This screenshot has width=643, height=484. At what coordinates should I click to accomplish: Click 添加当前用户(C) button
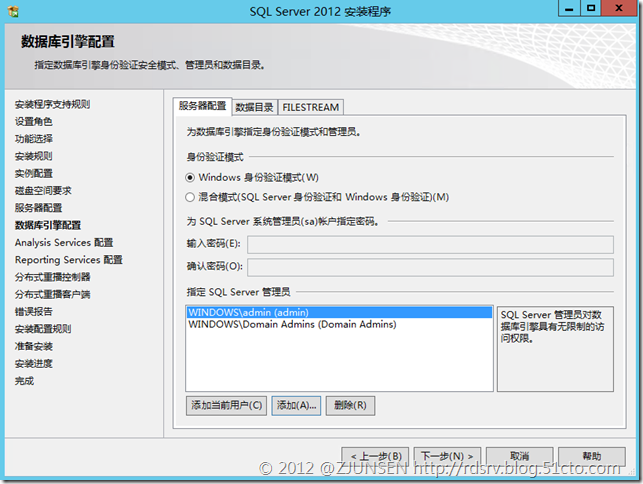coord(226,406)
